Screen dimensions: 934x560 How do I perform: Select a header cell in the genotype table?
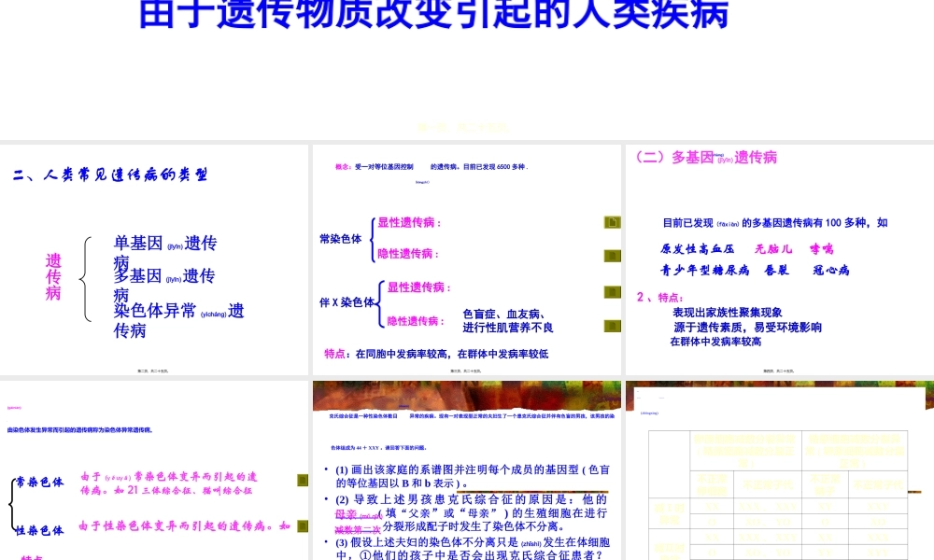(747, 448)
